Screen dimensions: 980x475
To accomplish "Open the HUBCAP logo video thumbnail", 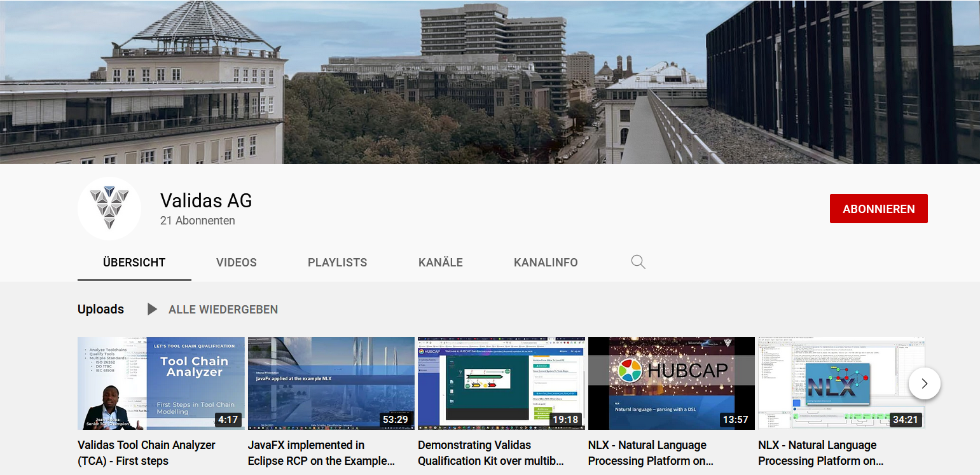I will [672, 383].
